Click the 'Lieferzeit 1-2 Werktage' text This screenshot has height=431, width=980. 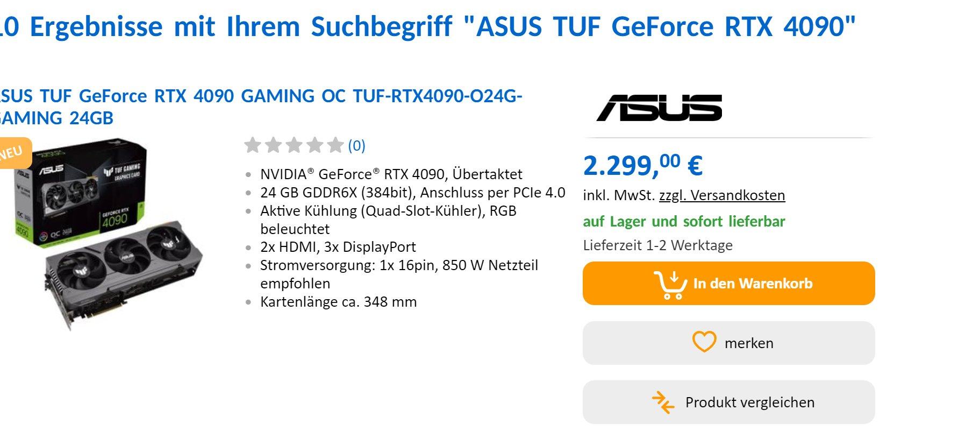coord(657,245)
